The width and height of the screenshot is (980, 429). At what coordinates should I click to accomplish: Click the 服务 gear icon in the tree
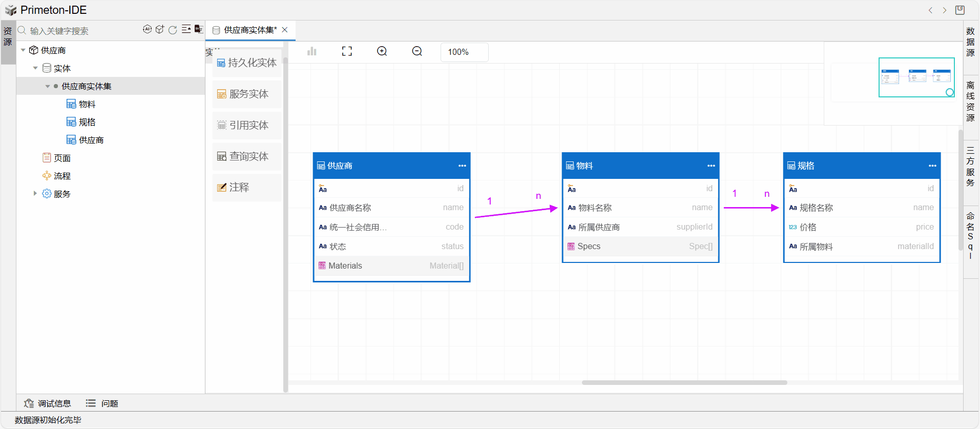(47, 194)
